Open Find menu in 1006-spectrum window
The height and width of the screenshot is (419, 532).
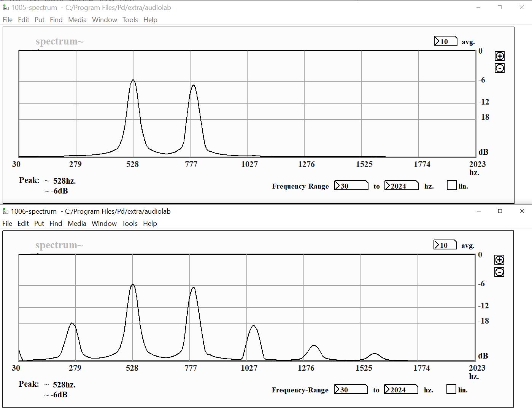click(x=56, y=224)
